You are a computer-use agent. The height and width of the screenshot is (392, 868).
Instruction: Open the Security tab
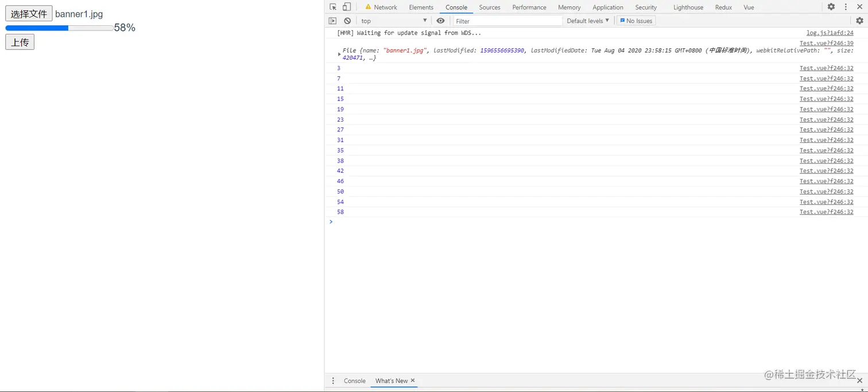[646, 7]
